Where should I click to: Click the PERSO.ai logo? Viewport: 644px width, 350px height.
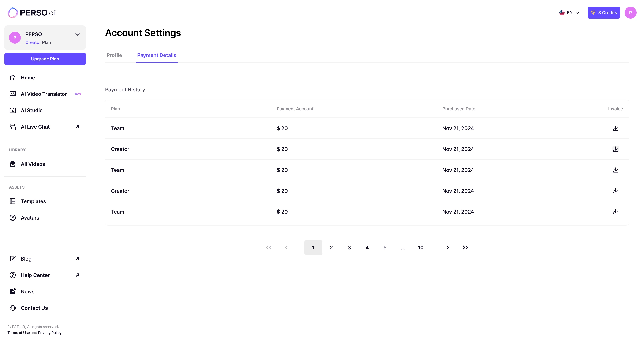pos(31,12)
